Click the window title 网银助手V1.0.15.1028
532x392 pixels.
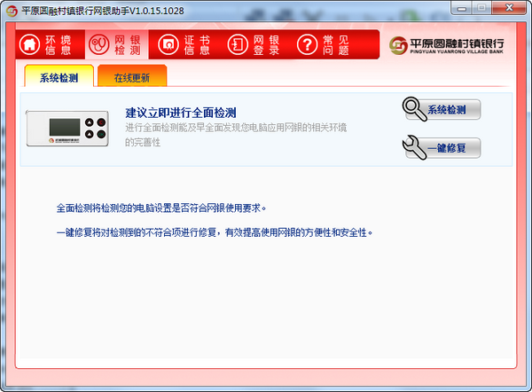(103, 11)
